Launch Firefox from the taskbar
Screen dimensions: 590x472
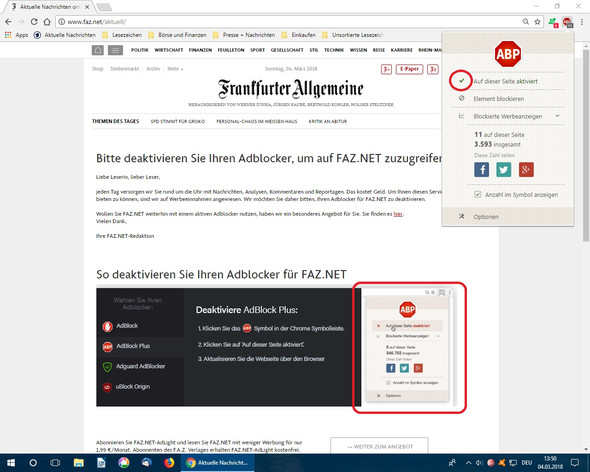click(x=169, y=463)
